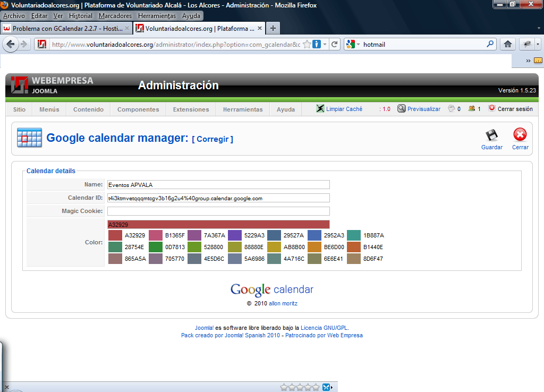Open the address bar history dropdown arrow

pyautogui.click(x=325, y=45)
